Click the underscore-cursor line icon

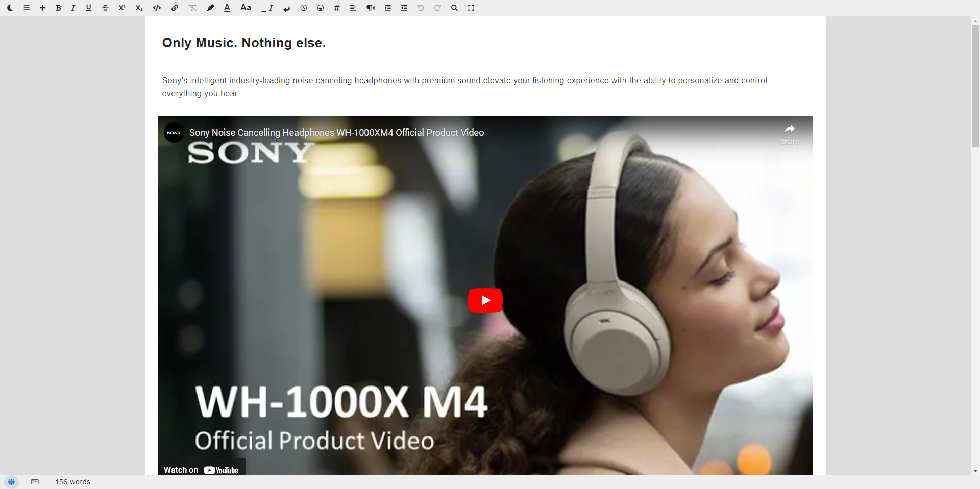267,8
